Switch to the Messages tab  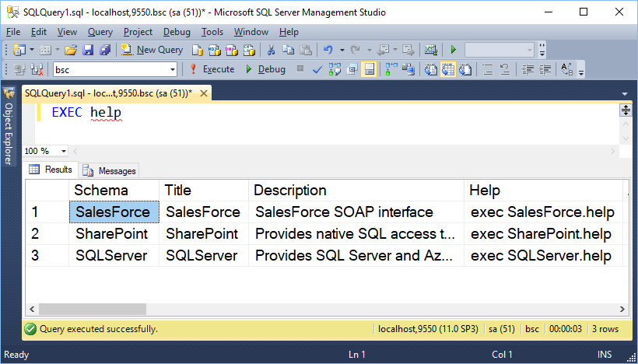coord(110,171)
